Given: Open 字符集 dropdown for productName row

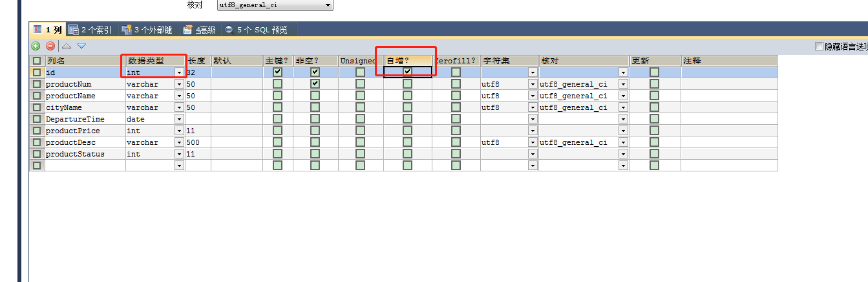Looking at the screenshot, I should coord(533,96).
